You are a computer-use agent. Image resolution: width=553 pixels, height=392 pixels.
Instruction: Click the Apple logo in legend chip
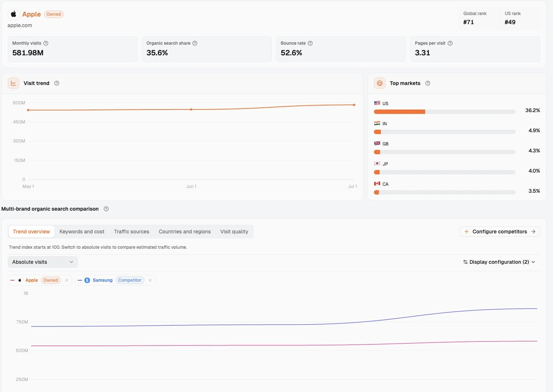[20, 280]
